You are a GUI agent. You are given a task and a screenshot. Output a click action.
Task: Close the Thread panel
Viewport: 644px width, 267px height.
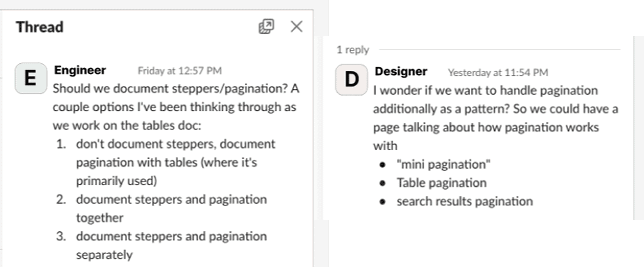click(x=296, y=26)
